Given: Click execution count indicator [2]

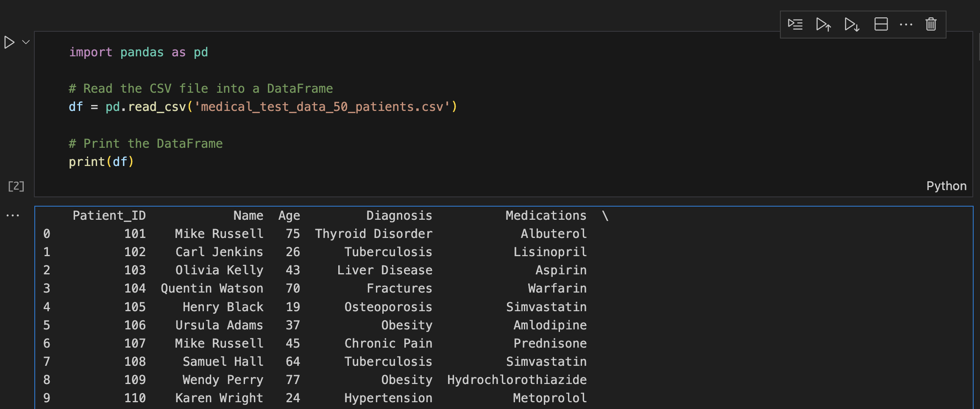Looking at the screenshot, I should point(16,186).
